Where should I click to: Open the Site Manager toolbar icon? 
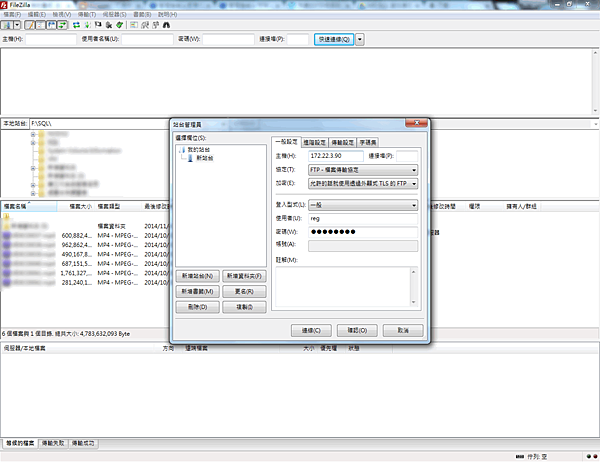point(9,24)
